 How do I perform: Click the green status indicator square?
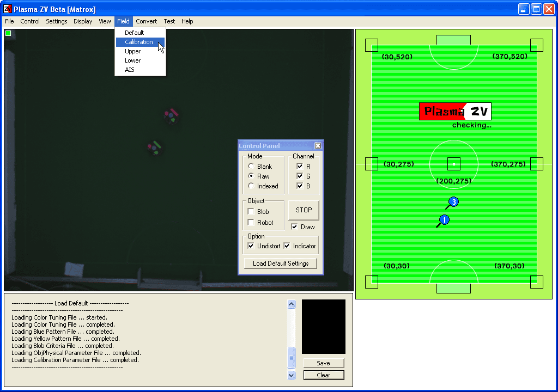pos(8,33)
